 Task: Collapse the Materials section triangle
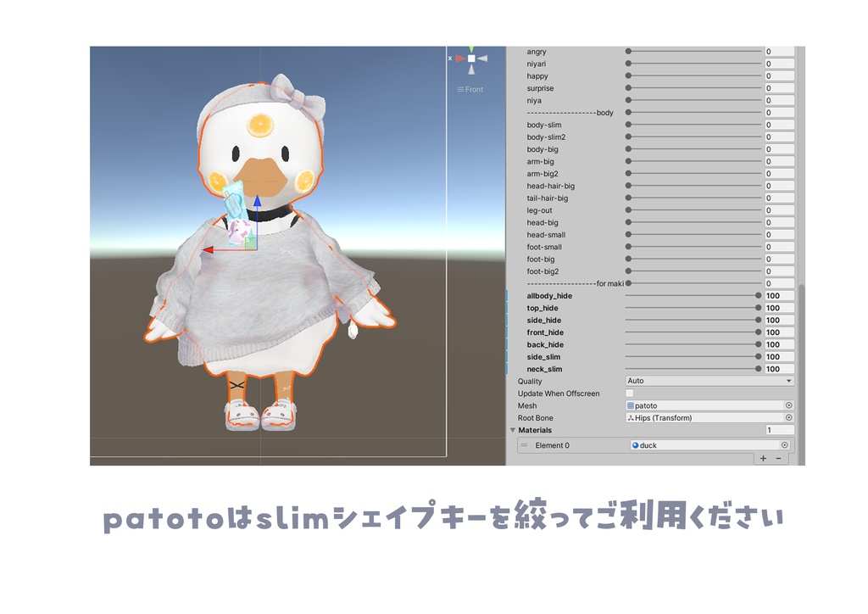511,430
